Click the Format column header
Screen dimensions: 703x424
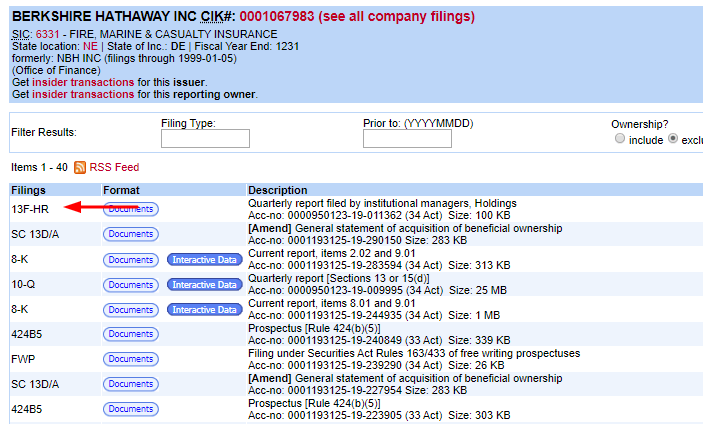(x=121, y=190)
